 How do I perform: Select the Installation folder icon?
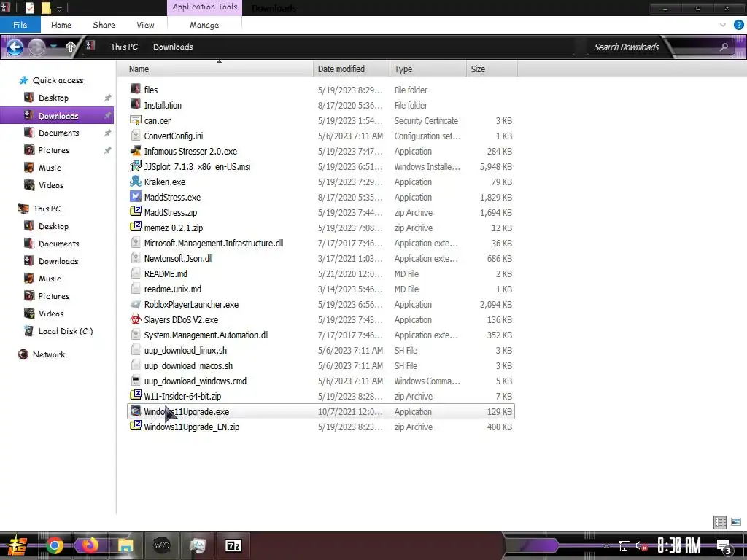[x=136, y=105]
